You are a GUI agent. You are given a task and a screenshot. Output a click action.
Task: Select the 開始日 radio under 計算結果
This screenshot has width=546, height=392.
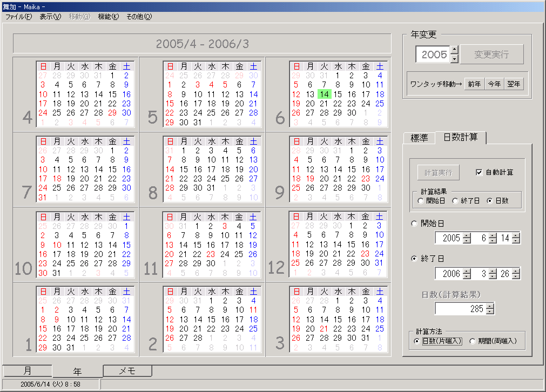(420, 200)
